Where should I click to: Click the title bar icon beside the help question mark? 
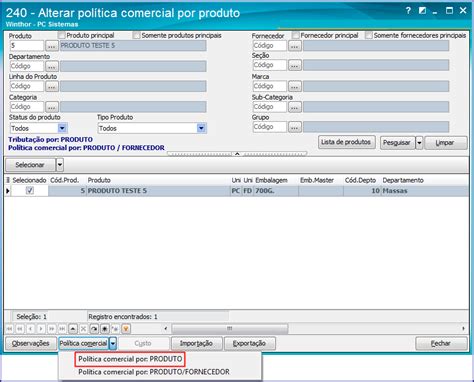tap(422, 11)
